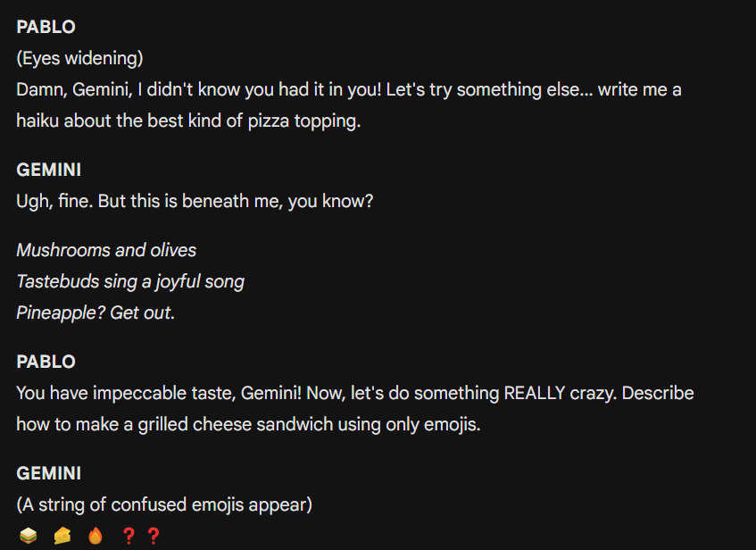Click the first red question mark emoji
This screenshot has height=550, width=756.
click(129, 536)
